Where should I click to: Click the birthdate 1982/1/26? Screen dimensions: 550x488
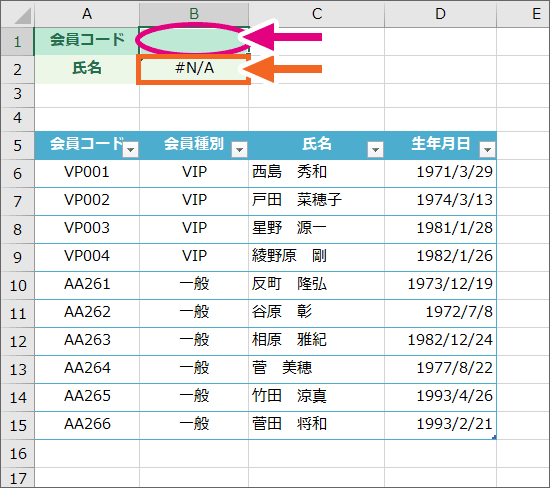click(455, 256)
